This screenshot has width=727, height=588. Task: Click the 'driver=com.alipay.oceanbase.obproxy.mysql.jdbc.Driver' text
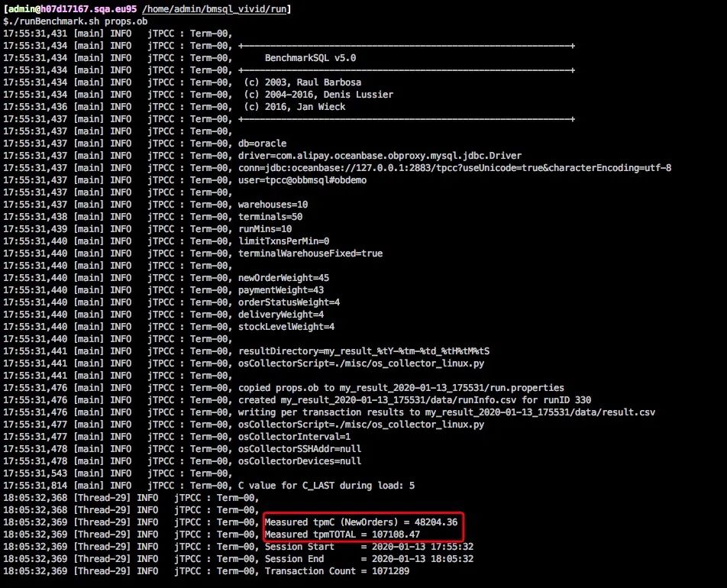click(380, 156)
